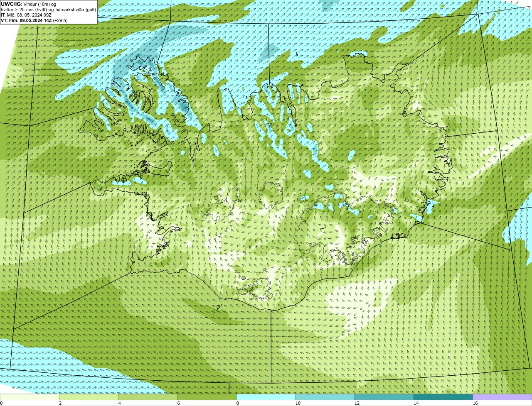
Task: Click the legend value "8"
Action: tap(237, 403)
